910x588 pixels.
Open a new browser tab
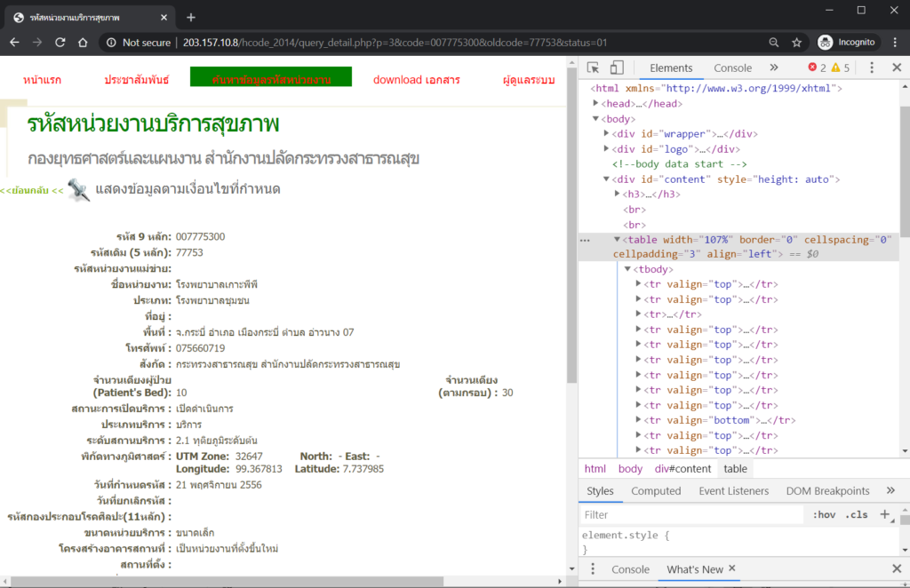[x=191, y=17]
